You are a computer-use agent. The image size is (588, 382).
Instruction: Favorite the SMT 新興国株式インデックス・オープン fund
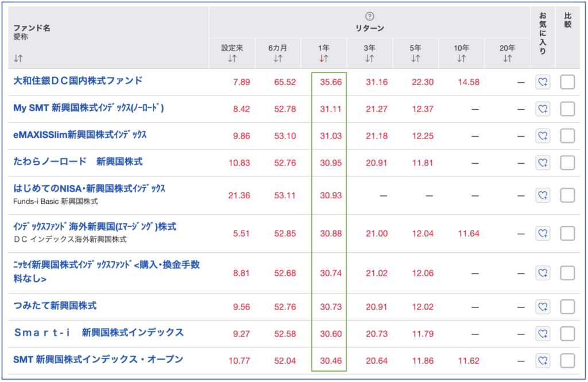[543, 360]
